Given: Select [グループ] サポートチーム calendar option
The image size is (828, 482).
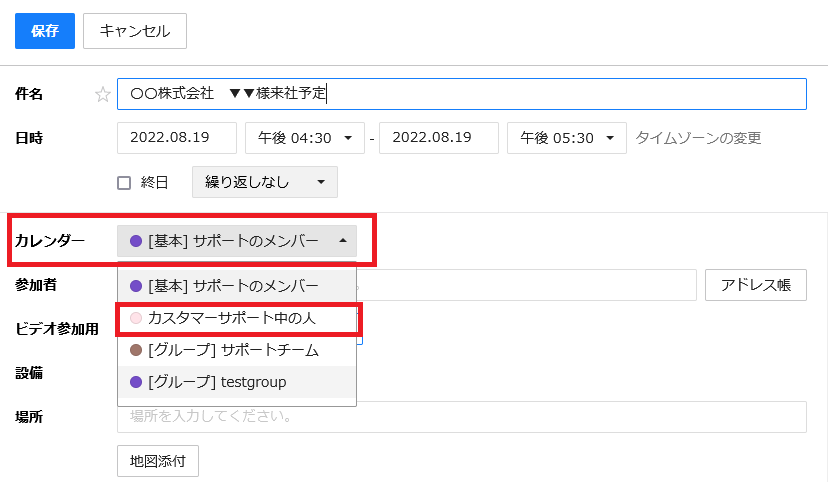Looking at the screenshot, I should pos(237,350).
